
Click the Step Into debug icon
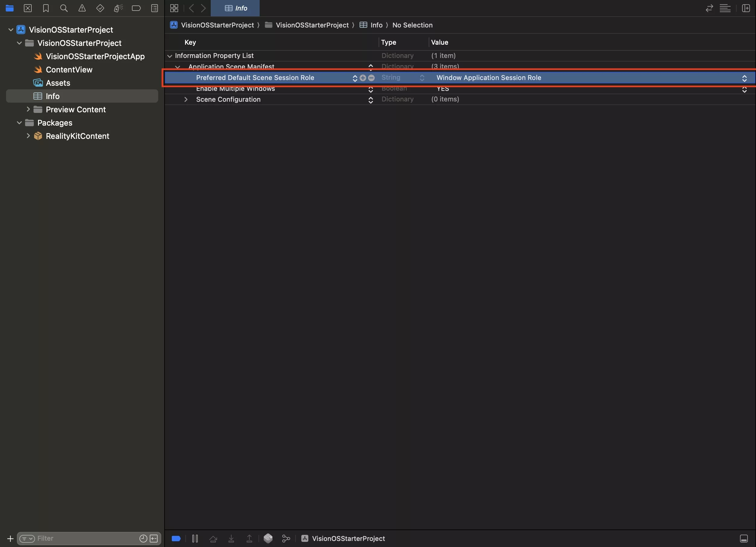[x=231, y=538]
